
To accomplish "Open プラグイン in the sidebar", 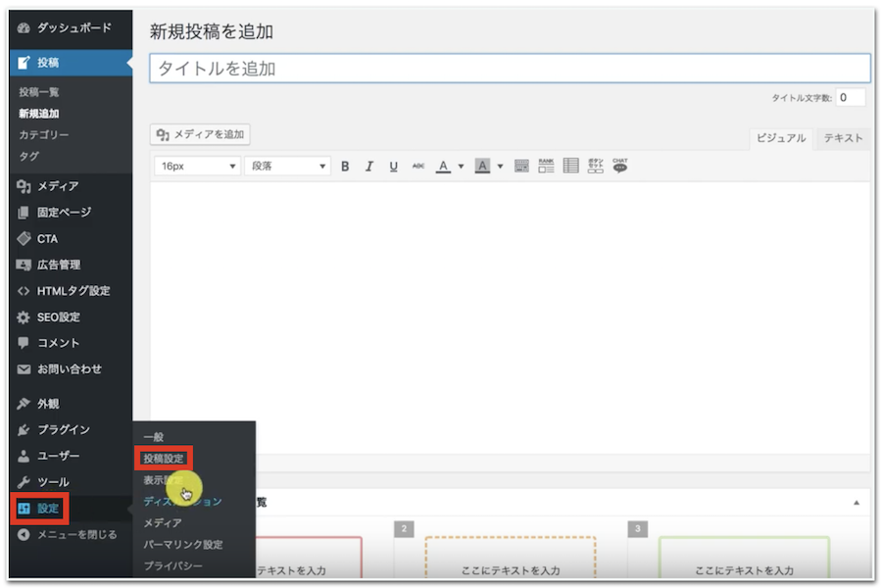I will (x=63, y=429).
